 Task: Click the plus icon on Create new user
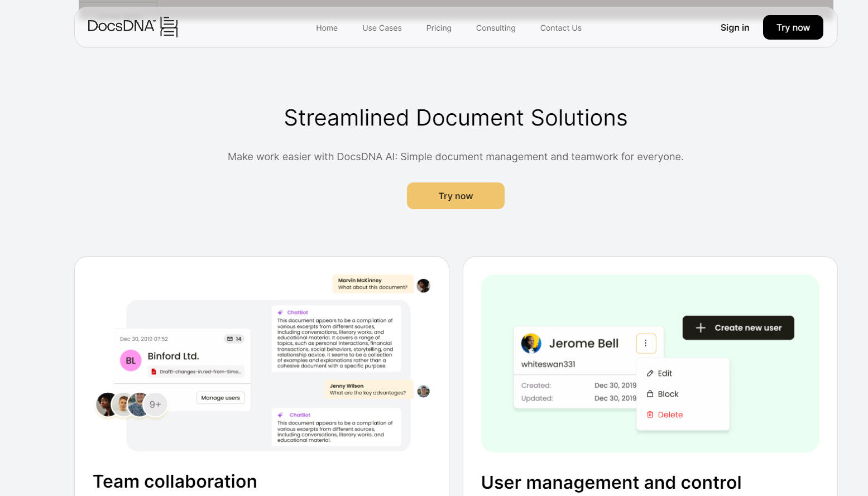[x=701, y=328]
